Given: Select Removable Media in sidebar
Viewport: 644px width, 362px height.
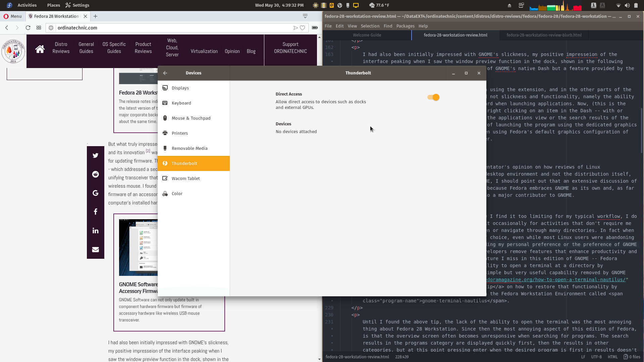Looking at the screenshot, I should 194,148.
